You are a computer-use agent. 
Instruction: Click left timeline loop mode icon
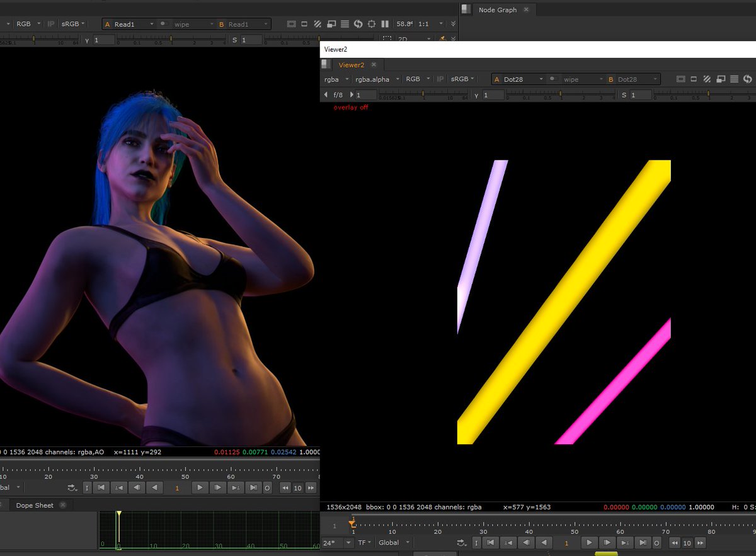click(71, 487)
